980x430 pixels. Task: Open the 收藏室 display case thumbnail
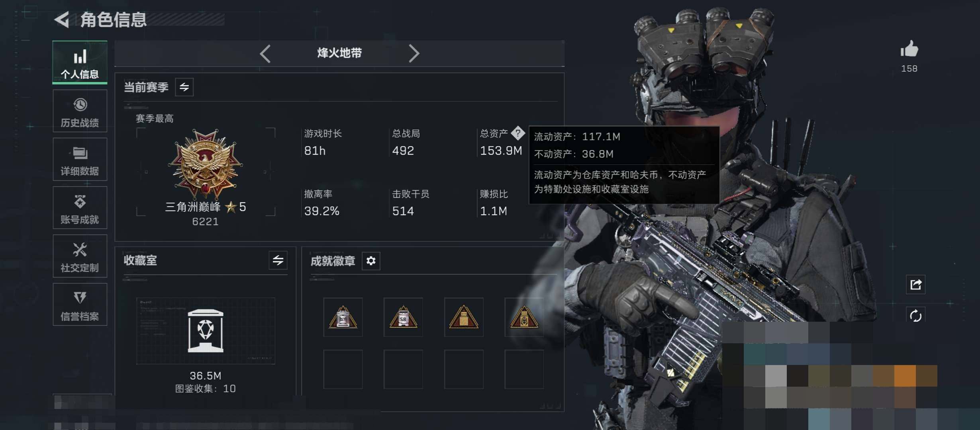206,330
